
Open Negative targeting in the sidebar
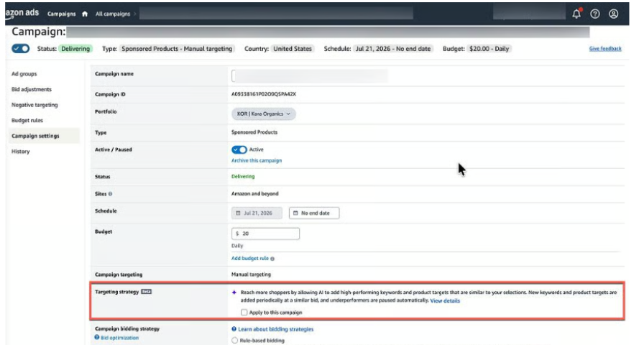(34, 105)
